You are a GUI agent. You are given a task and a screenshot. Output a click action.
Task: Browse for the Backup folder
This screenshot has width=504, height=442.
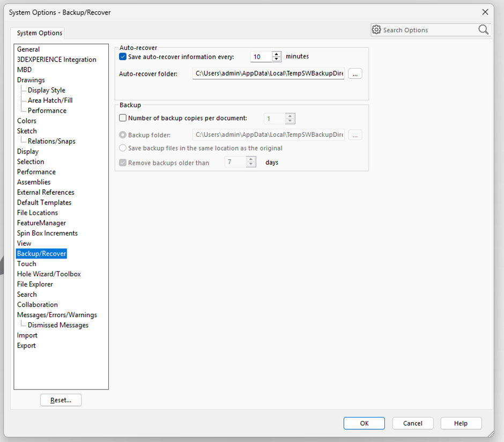point(355,135)
